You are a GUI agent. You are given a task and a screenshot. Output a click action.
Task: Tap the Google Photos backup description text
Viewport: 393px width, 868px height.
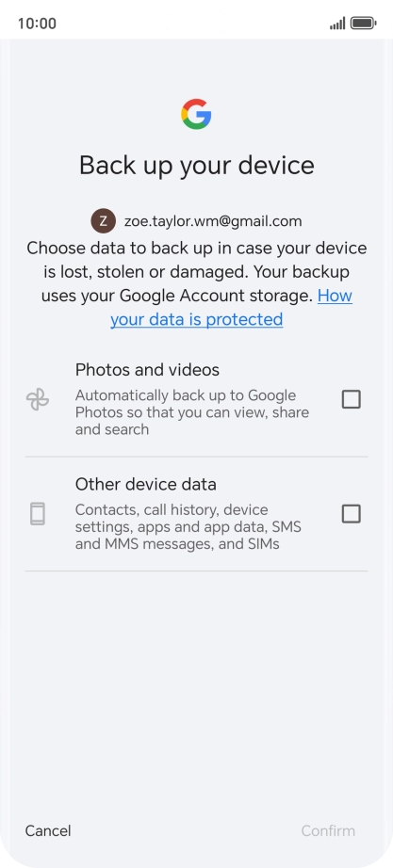click(192, 412)
